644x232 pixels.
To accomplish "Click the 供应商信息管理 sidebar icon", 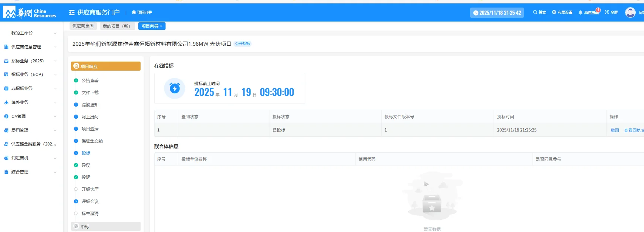I will point(6,47).
